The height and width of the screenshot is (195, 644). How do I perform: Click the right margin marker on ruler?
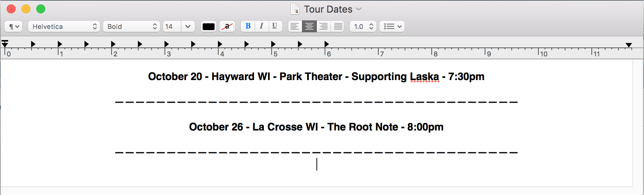point(629,45)
